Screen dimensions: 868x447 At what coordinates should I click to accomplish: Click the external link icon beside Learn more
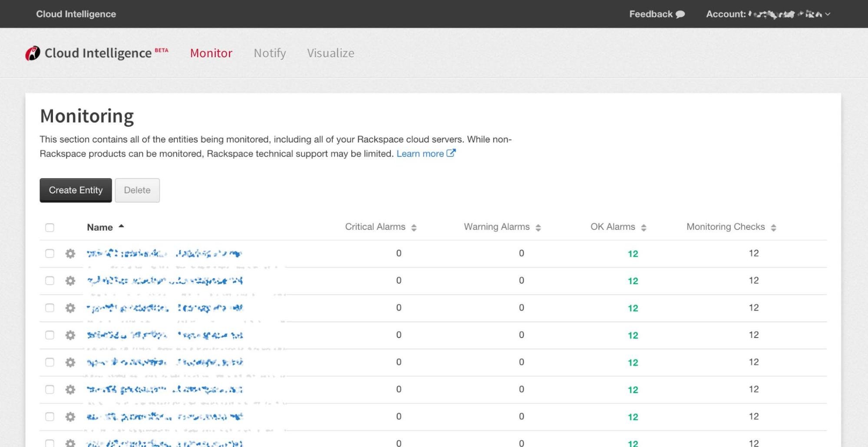452,153
